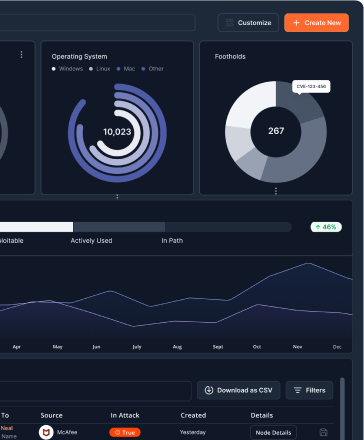Toggle the Mac legend item

coord(126,69)
